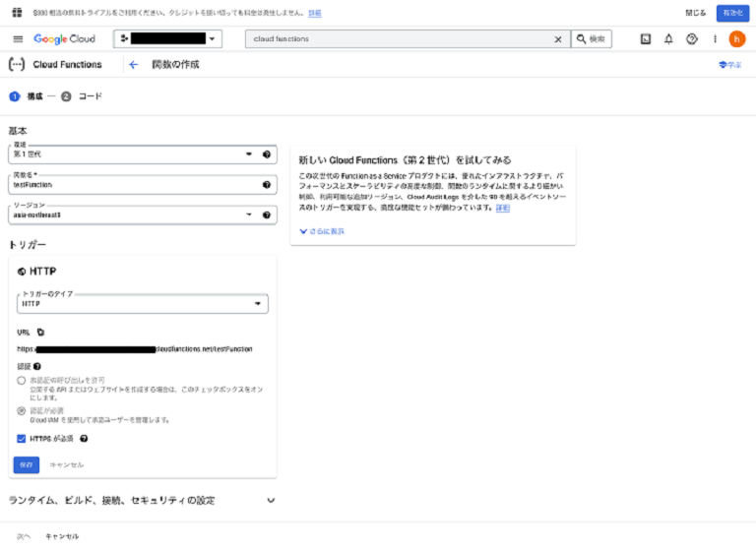
Task: Select the authentication required radio
Action: (x=22, y=411)
